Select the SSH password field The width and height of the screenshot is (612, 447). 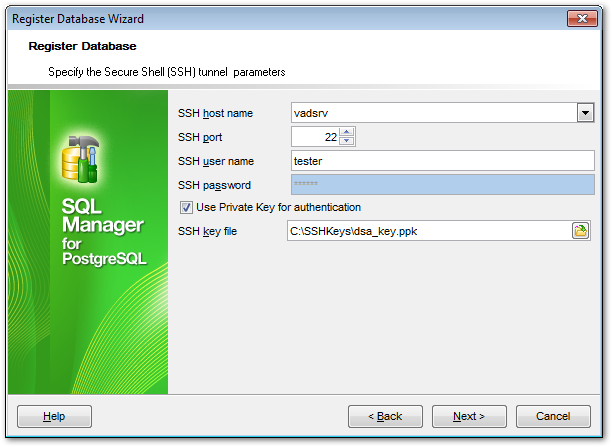coord(443,185)
